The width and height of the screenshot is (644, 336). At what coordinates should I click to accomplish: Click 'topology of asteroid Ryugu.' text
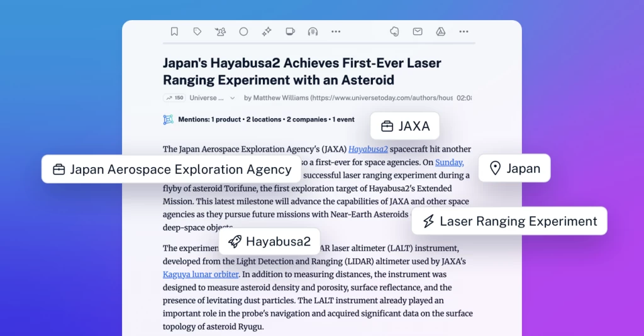coord(213,327)
